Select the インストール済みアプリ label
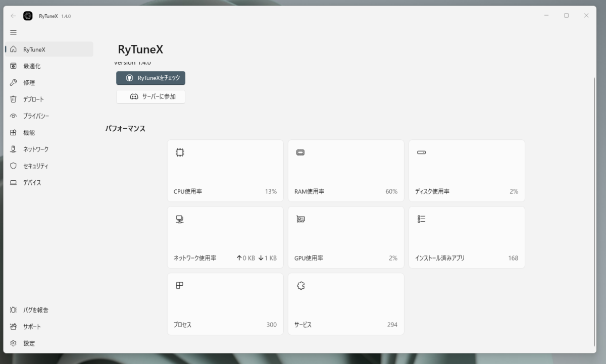Screen dimensions: 606x364 [x=440, y=258]
